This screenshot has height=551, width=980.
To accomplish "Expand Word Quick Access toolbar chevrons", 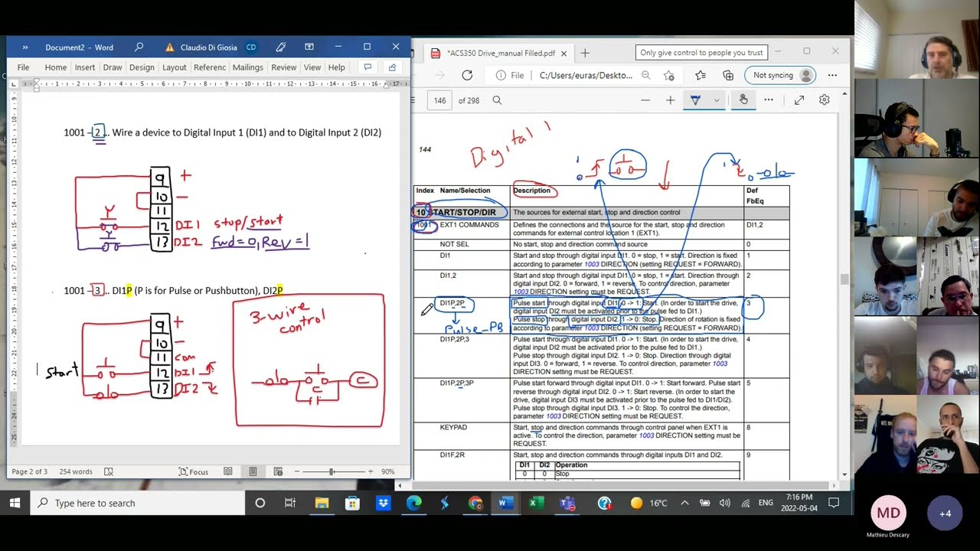I will click(x=25, y=47).
